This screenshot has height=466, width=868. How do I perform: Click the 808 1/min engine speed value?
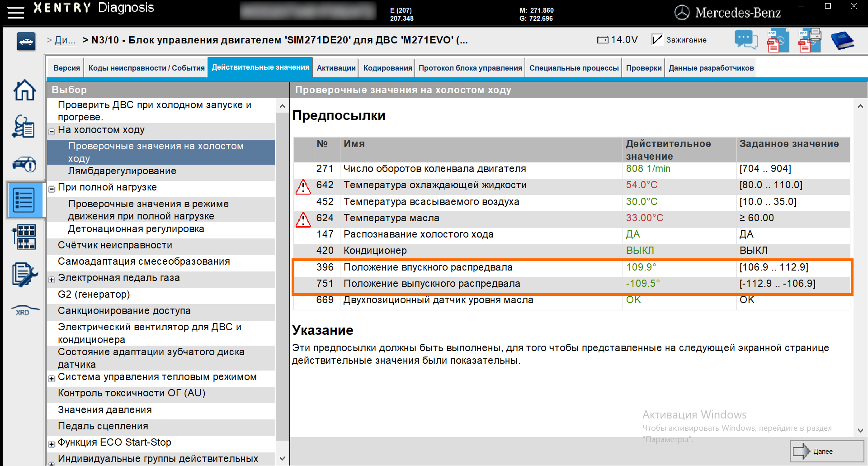(x=648, y=169)
